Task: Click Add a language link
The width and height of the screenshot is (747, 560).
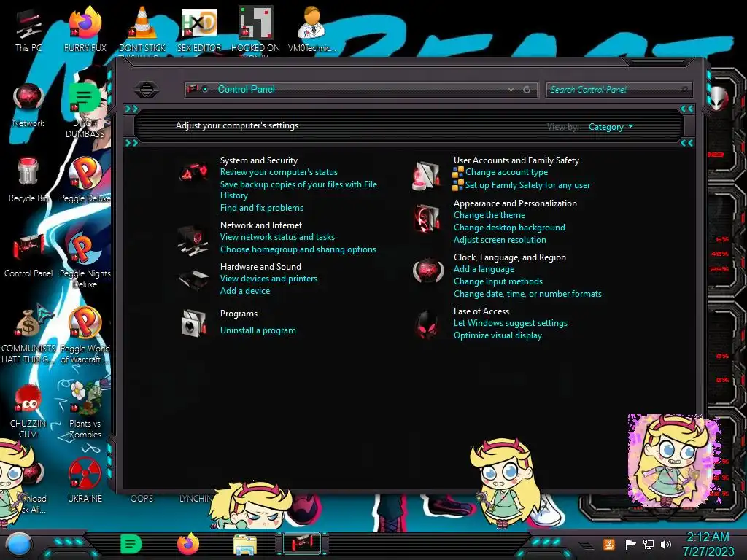Action: tap(484, 268)
